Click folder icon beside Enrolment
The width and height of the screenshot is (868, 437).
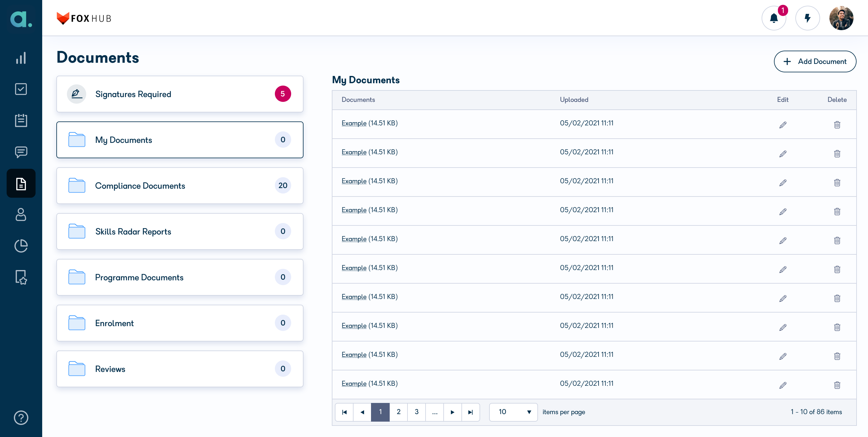[x=77, y=323]
